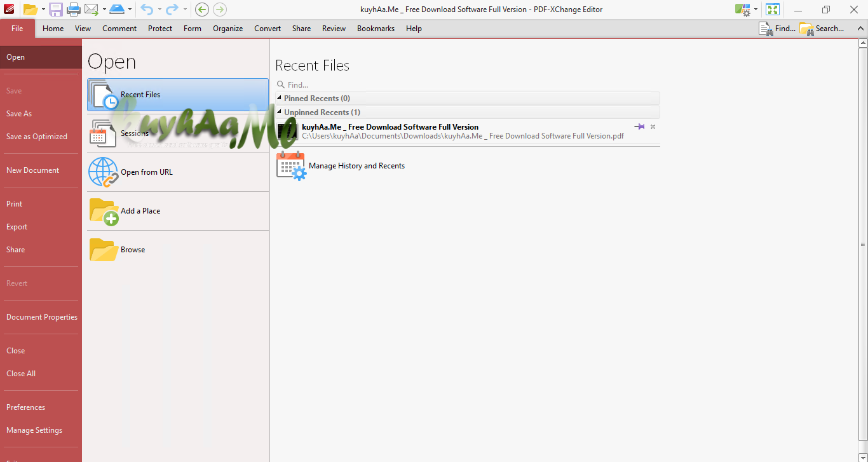Choose Add a Place option
The height and width of the screenshot is (462, 868).
coord(178,211)
